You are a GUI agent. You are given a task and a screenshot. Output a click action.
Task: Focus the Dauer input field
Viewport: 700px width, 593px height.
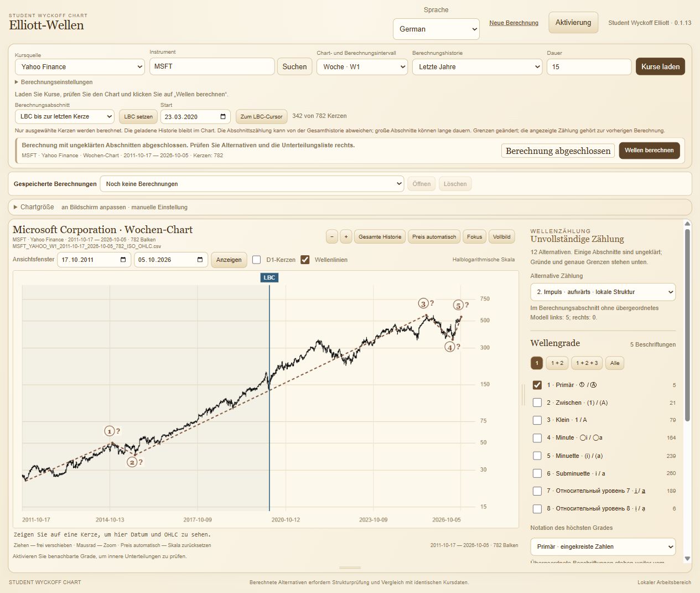[x=589, y=67]
